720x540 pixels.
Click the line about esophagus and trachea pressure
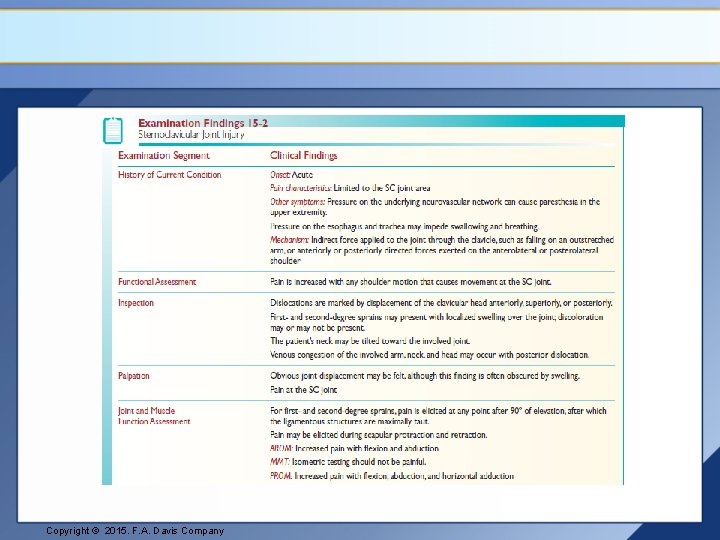tap(404, 226)
